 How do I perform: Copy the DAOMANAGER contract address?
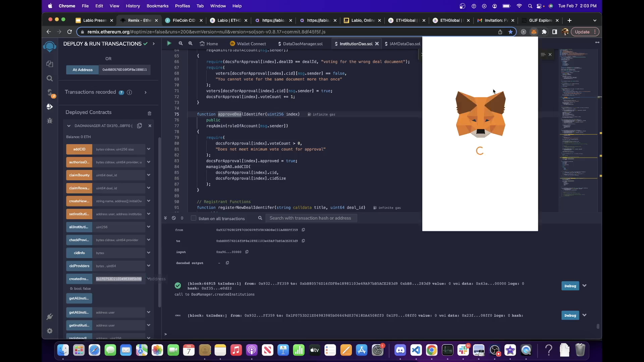tap(140, 125)
